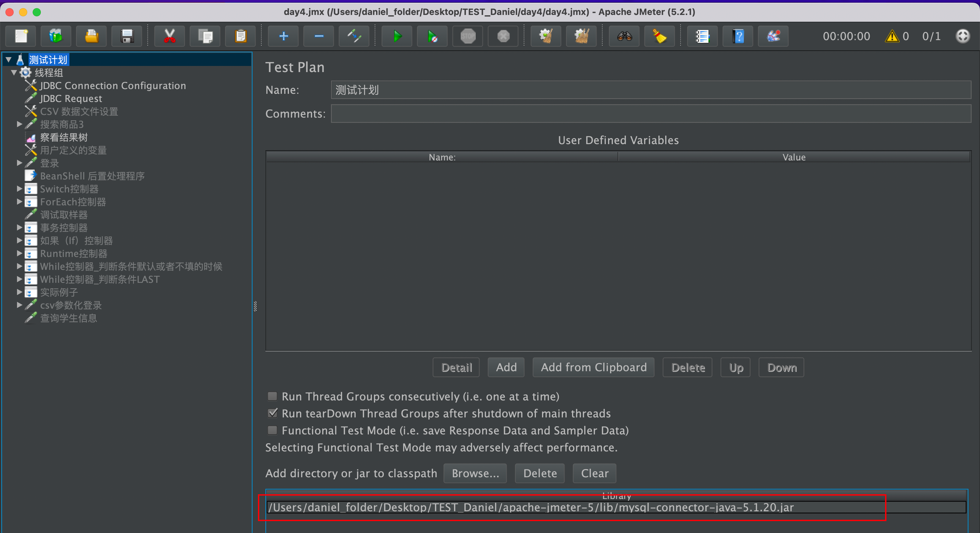This screenshot has height=533, width=980.
Task: Click the Save test plan floppy icon
Action: (x=127, y=36)
